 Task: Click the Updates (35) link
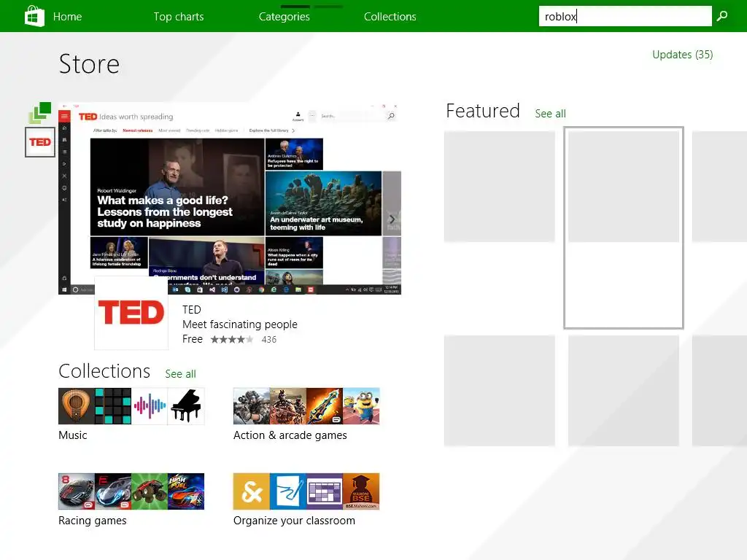click(x=683, y=55)
